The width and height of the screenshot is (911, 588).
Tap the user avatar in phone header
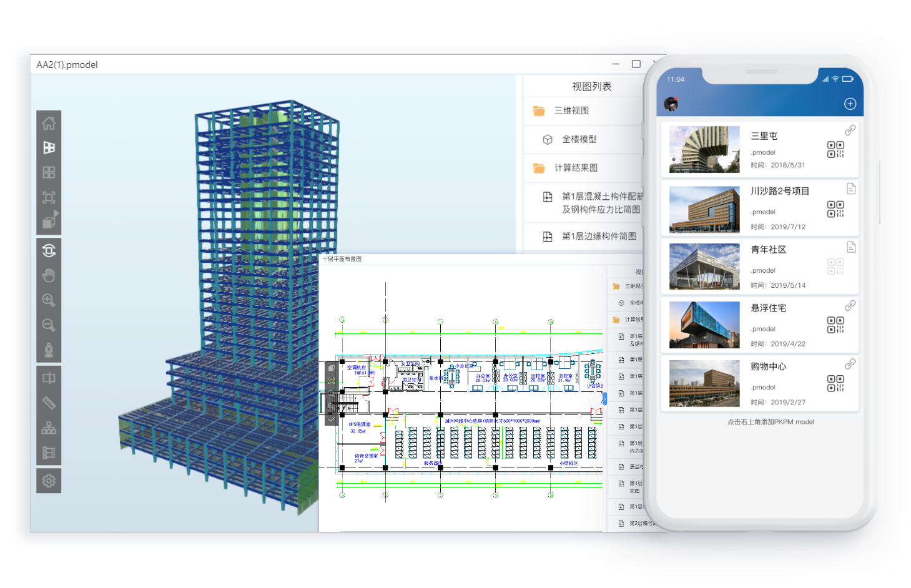pos(671,104)
